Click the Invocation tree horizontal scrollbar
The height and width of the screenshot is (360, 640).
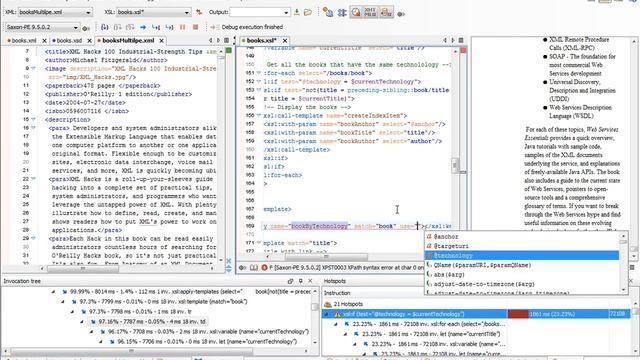click(131, 351)
